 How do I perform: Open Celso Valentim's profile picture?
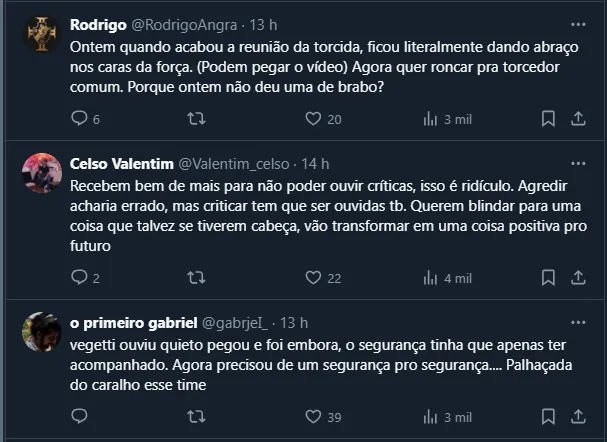tap(42, 173)
